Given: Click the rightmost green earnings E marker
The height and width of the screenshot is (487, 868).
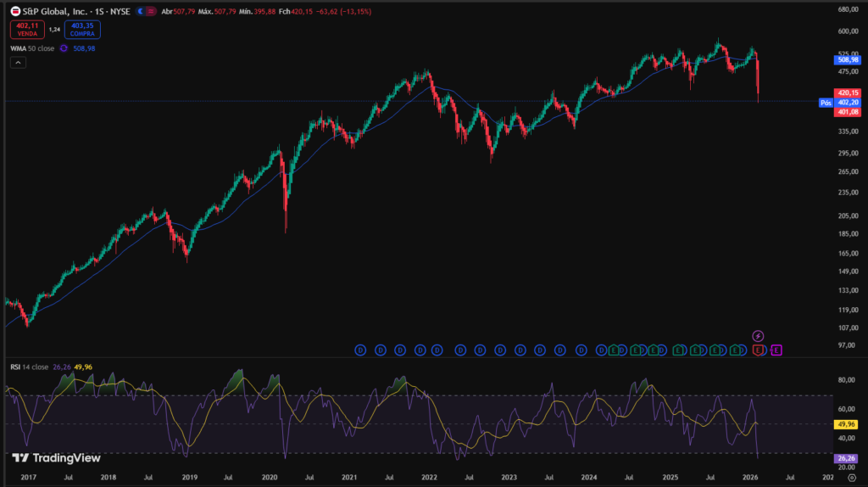Looking at the screenshot, I should [x=735, y=350].
